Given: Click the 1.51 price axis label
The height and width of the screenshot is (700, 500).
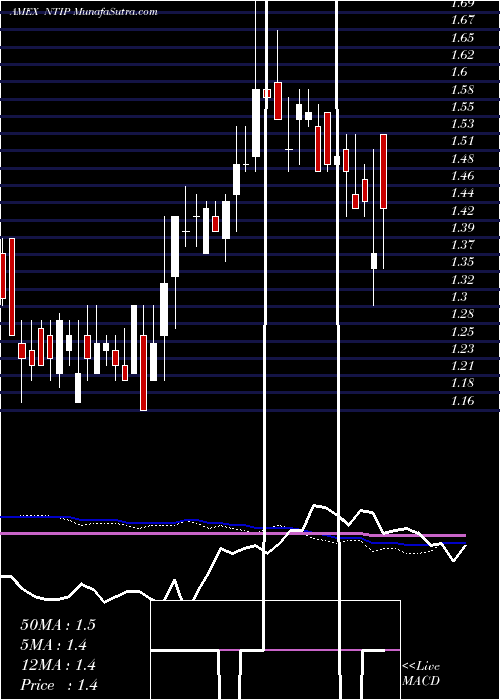Looking at the screenshot, I should coord(462,141).
